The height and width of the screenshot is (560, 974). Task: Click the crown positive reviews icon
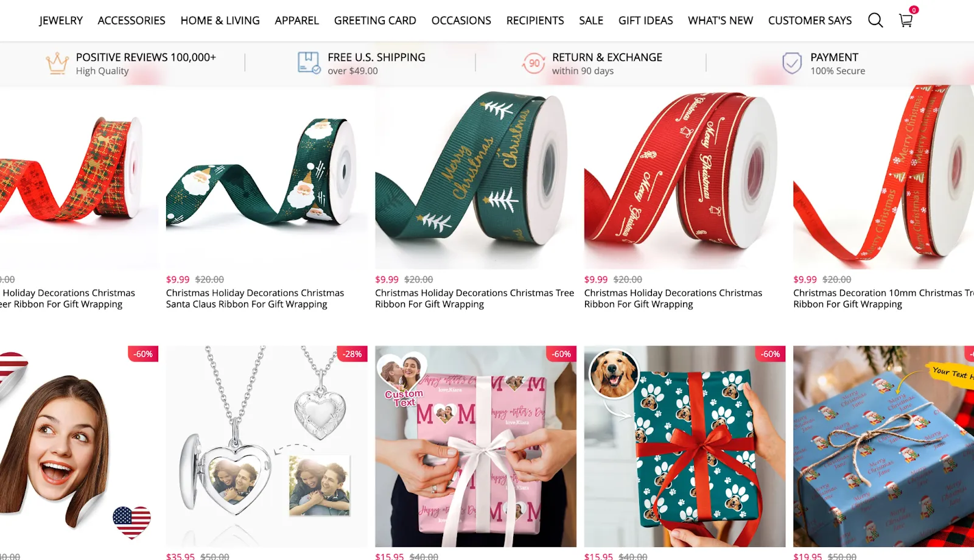(x=57, y=63)
